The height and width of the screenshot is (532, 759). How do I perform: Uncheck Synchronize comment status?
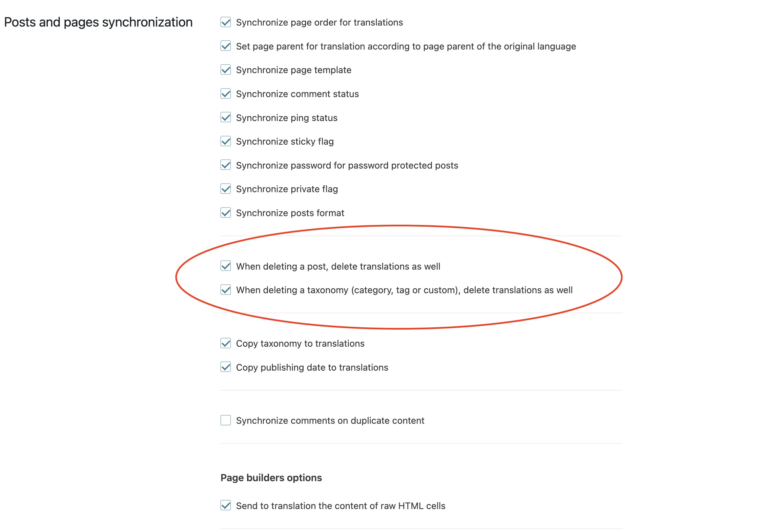click(226, 93)
